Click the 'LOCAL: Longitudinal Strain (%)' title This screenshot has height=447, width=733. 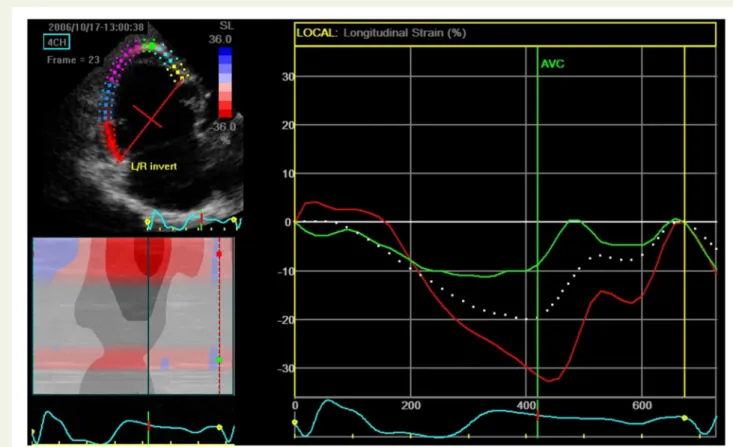coord(381,33)
